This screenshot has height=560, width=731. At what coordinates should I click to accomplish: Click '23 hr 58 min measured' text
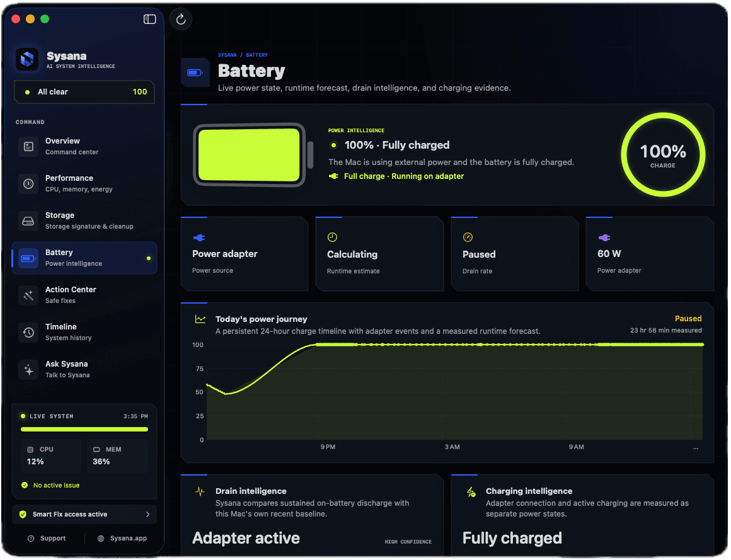(666, 331)
